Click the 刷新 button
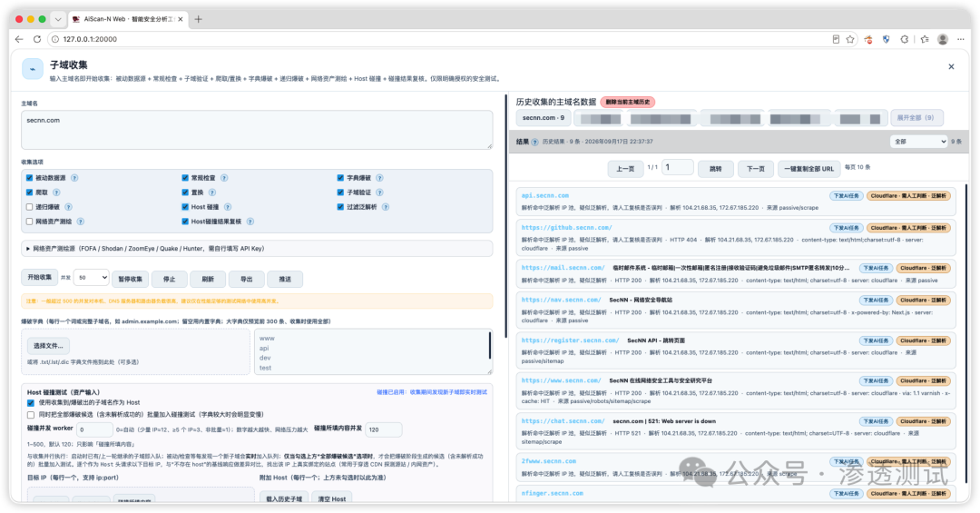 point(208,279)
